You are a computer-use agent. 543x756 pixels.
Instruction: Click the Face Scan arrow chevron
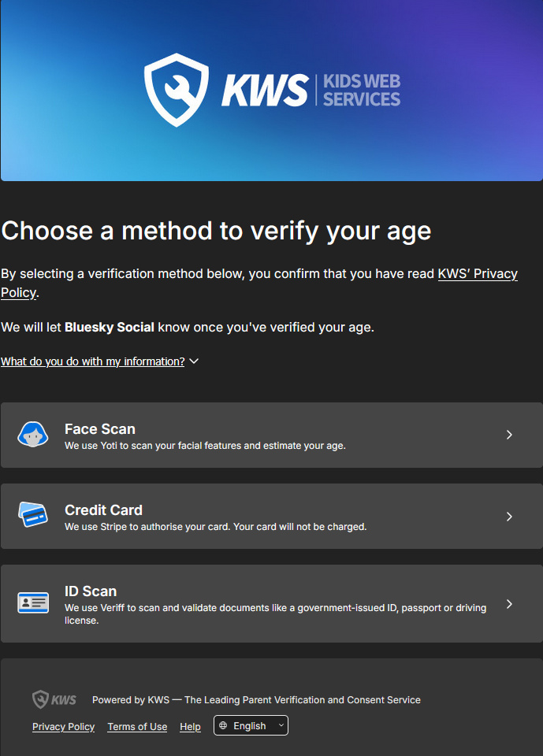[509, 435]
